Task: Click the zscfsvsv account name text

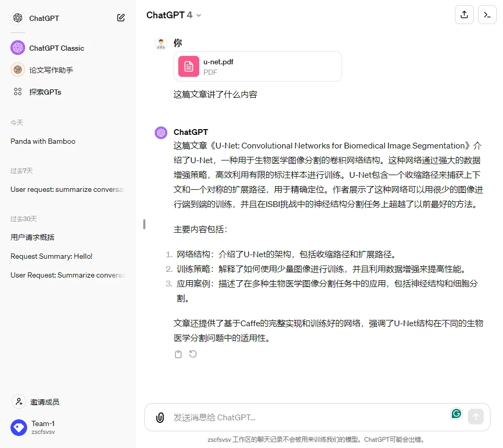Action: click(43, 432)
